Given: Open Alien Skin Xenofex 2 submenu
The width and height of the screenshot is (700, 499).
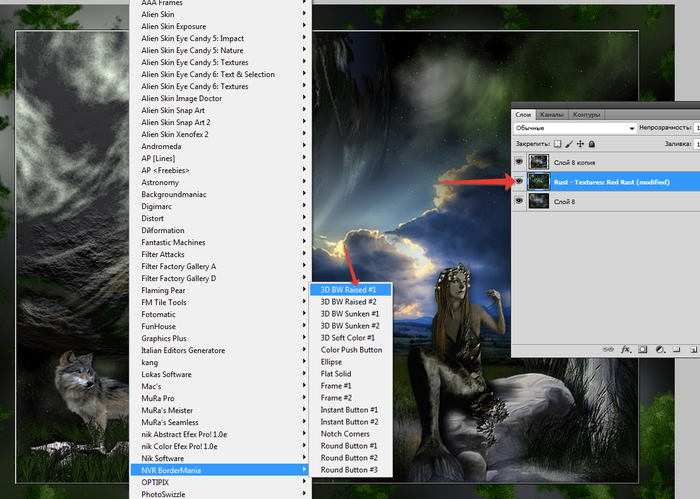Looking at the screenshot, I should pyautogui.click(x=220, y=134).
